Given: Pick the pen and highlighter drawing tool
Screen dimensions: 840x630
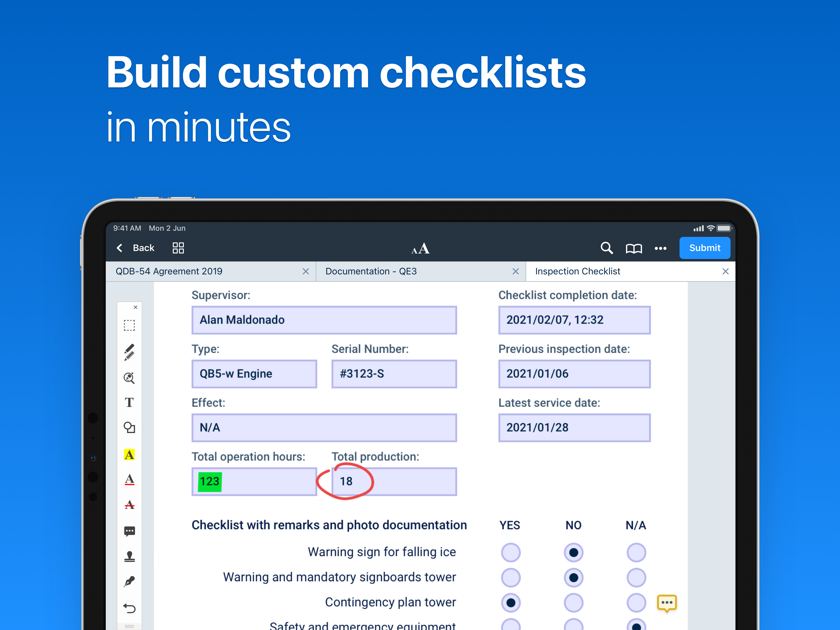Looking at the screenshot, I should coord(129,352).
